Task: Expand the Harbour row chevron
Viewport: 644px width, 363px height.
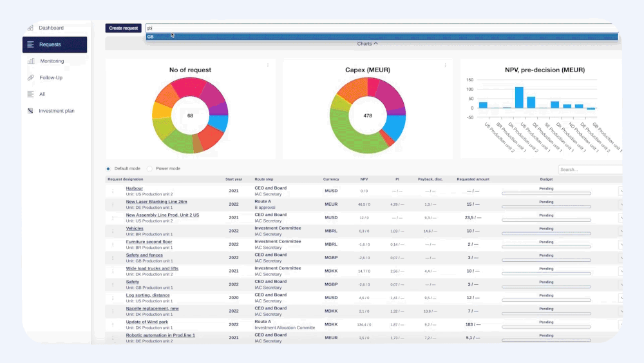Action: (621, 191)
